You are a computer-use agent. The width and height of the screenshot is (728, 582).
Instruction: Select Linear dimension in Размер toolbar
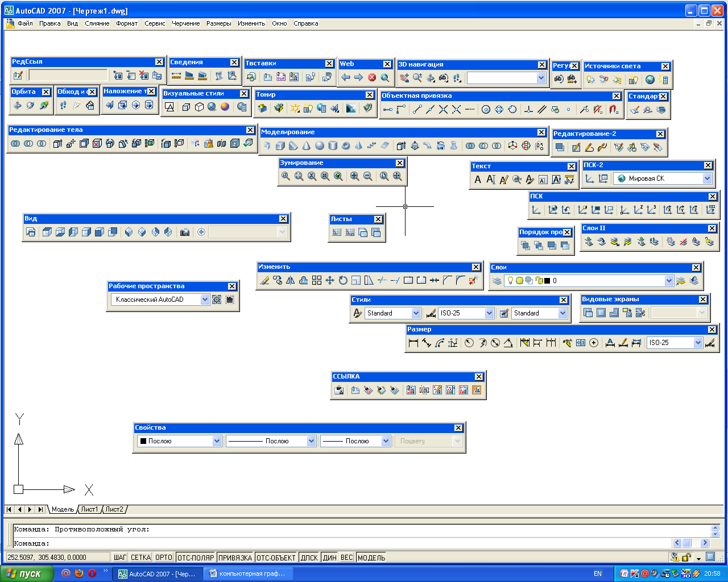pos(413,343)
